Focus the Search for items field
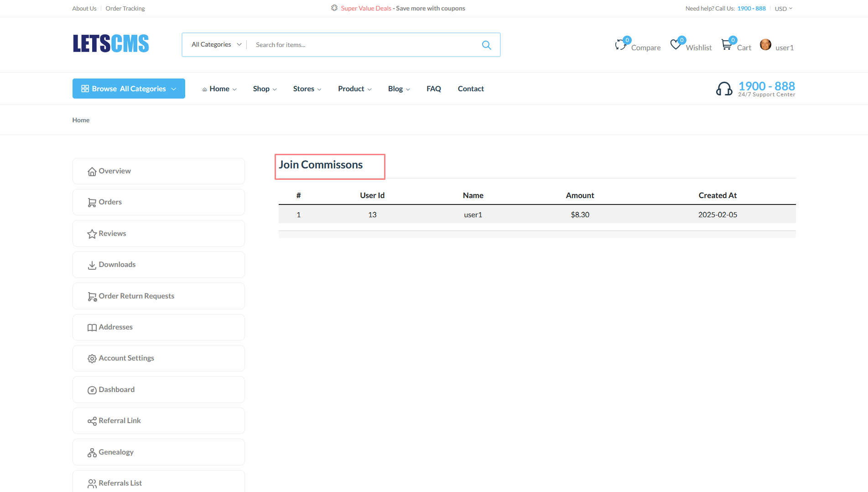The height and width of the screenshot is (492, 868). point(360,45)
